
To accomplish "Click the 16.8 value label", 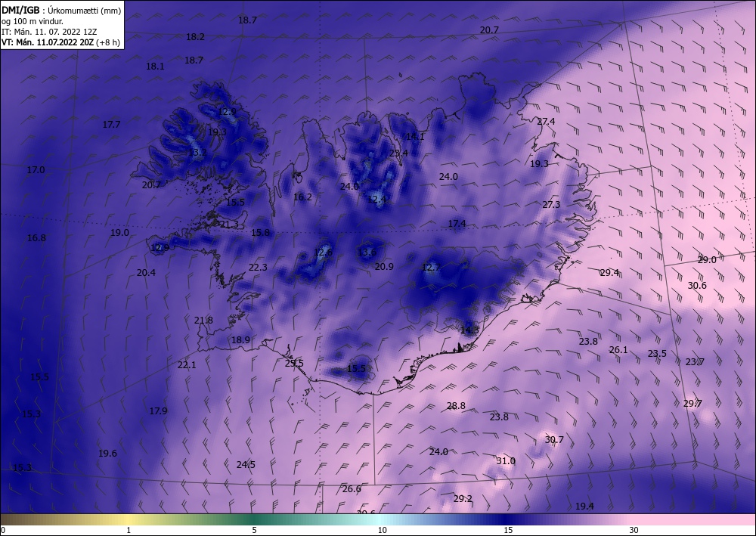I will point(36,237).
